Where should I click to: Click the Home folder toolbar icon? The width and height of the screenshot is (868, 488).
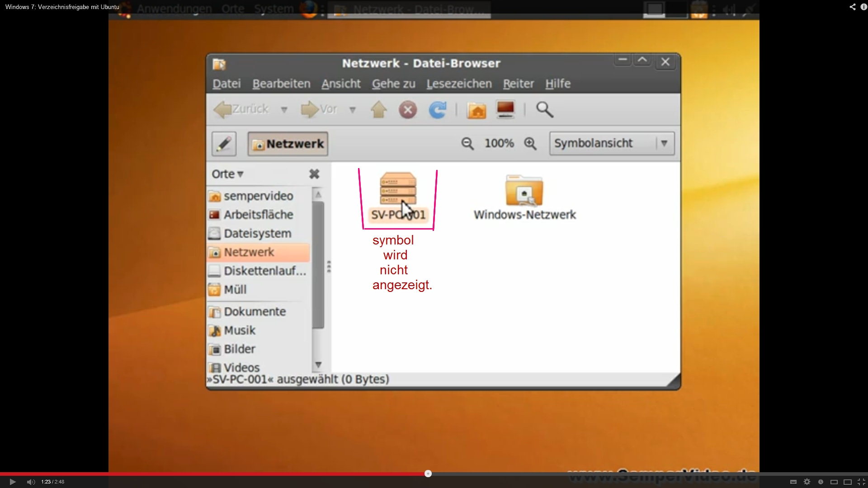[476, 110]
